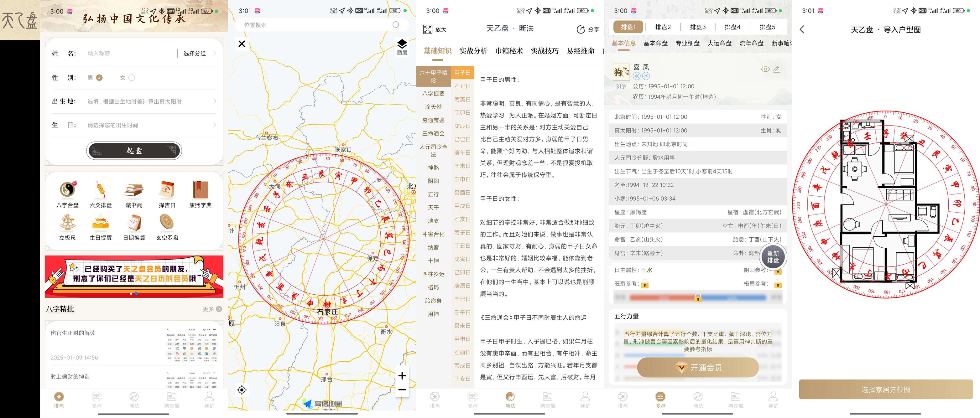Image resolution: width=980 pixels, height=418 pixels.
Task: Expand the 滴天髓 category in sidebar
Action: pos(433,107)
